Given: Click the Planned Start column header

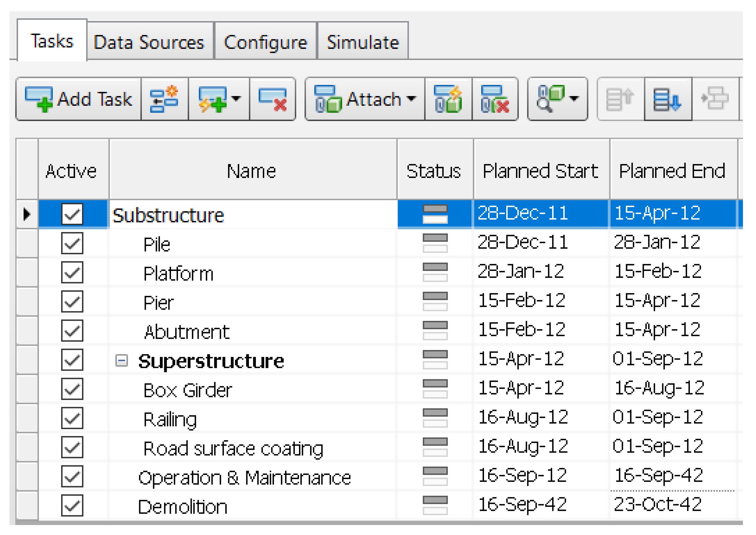Looking at the screenshot, I should coord(540,171).
